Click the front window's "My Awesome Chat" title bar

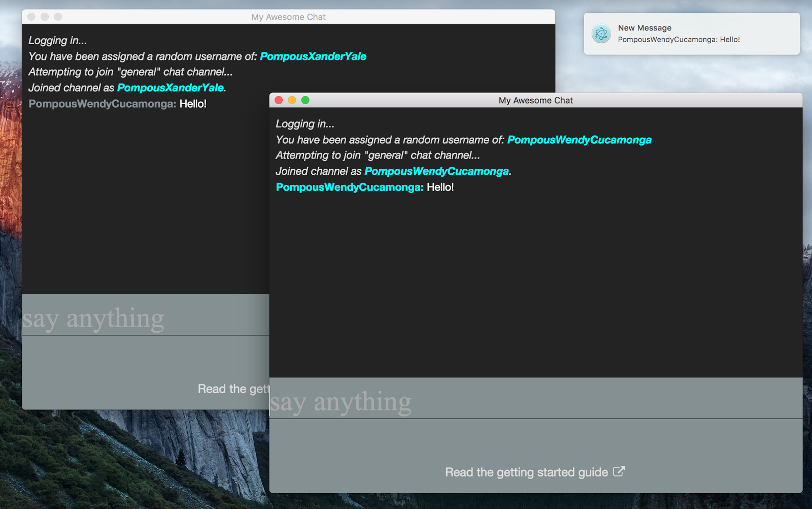pos(535,101)
